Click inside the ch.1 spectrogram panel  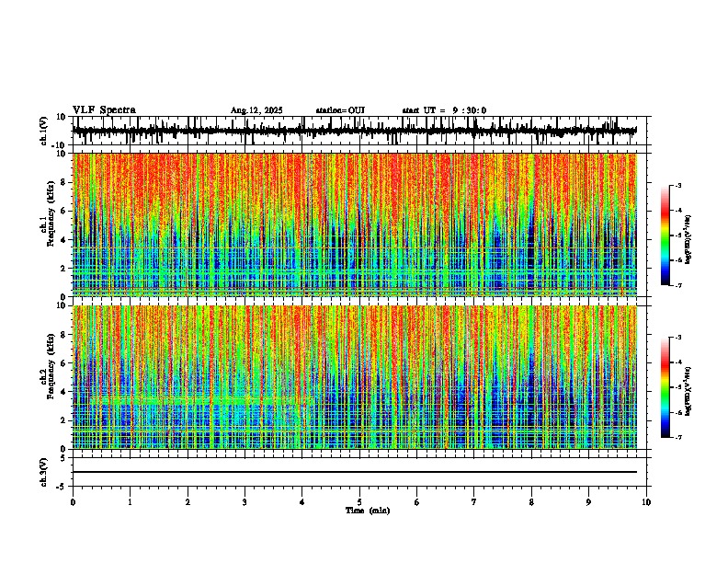click(x=355, y=224)
